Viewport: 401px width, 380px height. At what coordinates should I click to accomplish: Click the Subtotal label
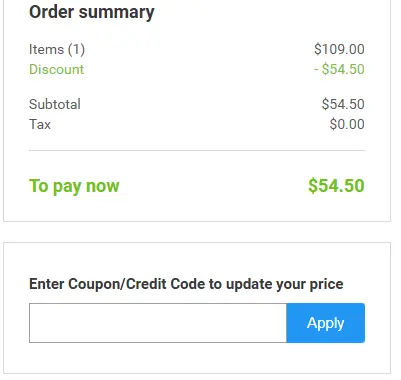(x=55, y=104)
